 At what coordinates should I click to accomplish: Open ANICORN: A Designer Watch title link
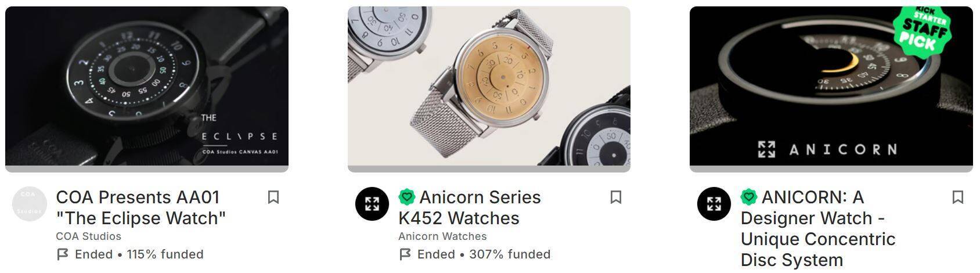pyautogui.click(x=818, y=228)
